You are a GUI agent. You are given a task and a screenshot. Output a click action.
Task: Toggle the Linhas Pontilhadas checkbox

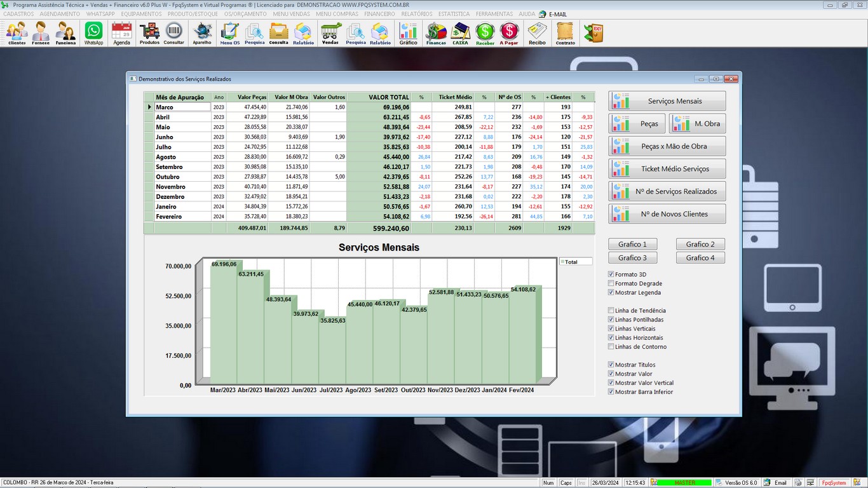pyautogui.click(x=611, y=320)
